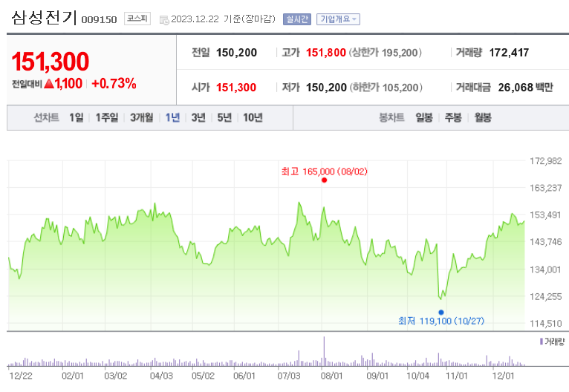Click the 143,746 y-axis label
The image size is (569, 392).
click(x=546, y=242)
